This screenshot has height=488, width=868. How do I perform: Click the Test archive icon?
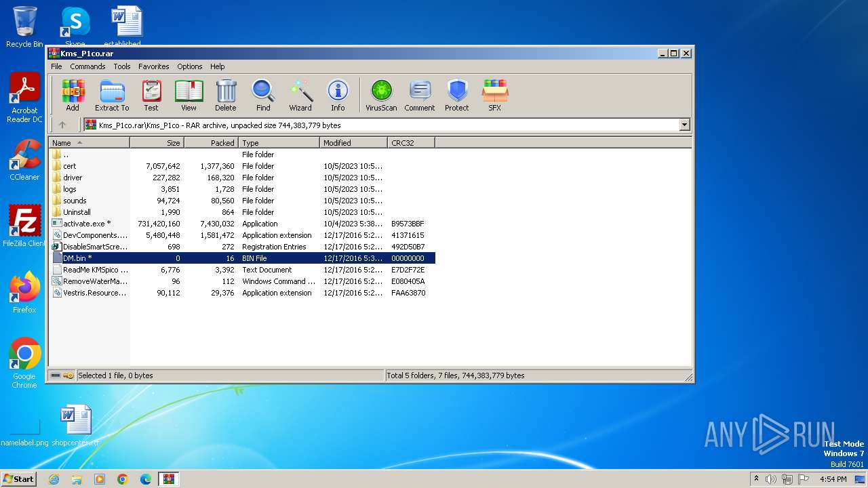[151, 96]
